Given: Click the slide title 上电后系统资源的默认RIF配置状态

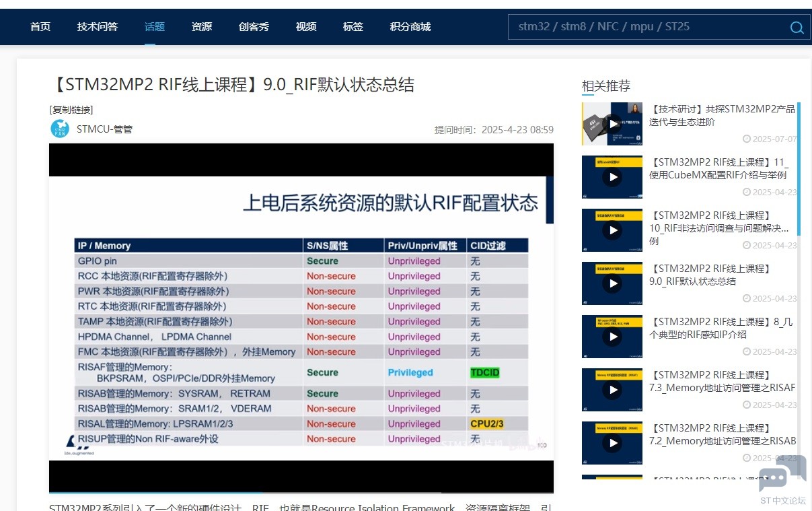Looking at the screenshot, I should pos(390,202).
